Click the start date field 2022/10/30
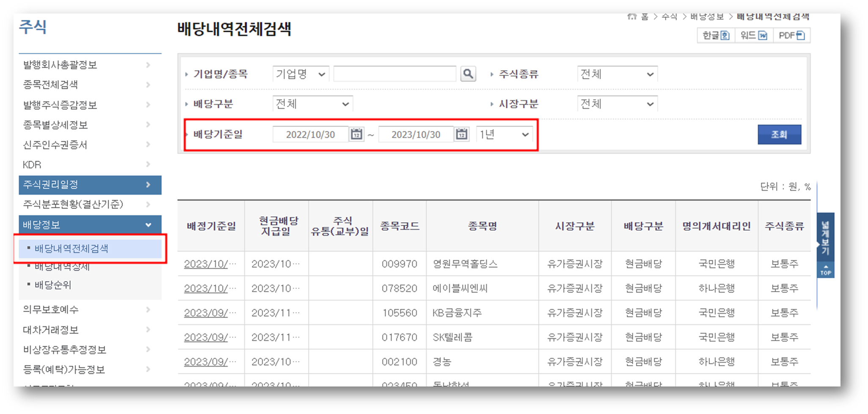Image resolution: width=868 pixels, height=414 pixels. (311, 135)
